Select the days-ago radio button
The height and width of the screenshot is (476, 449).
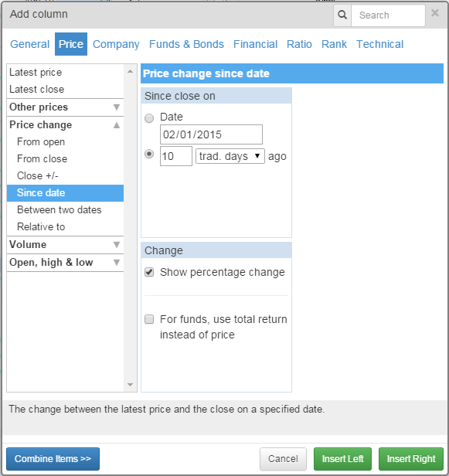tap(149, 155)
